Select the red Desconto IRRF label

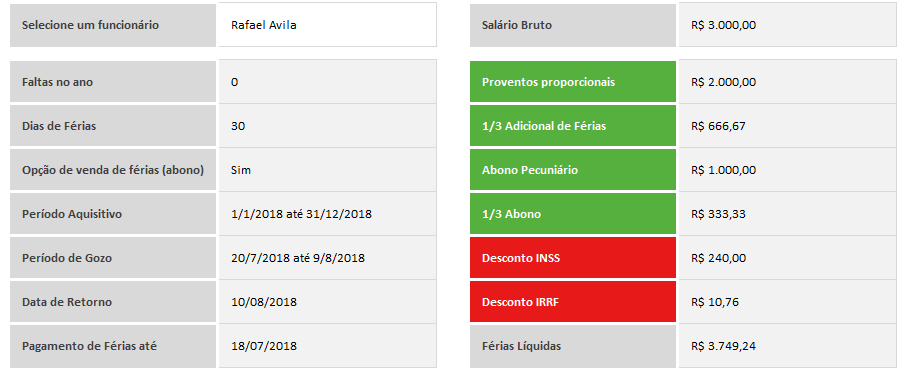[572, 302]
